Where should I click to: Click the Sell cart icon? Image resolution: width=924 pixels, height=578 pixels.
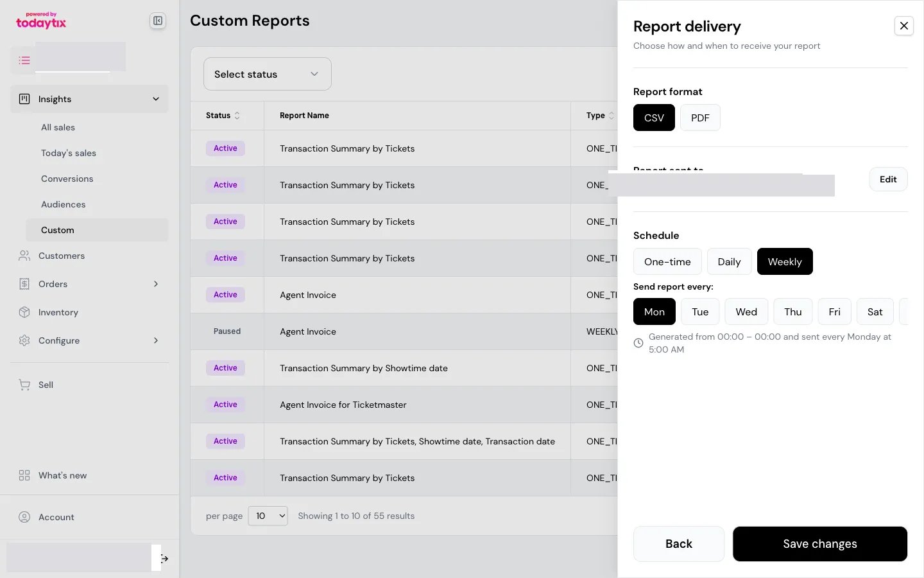coord(24,385)
